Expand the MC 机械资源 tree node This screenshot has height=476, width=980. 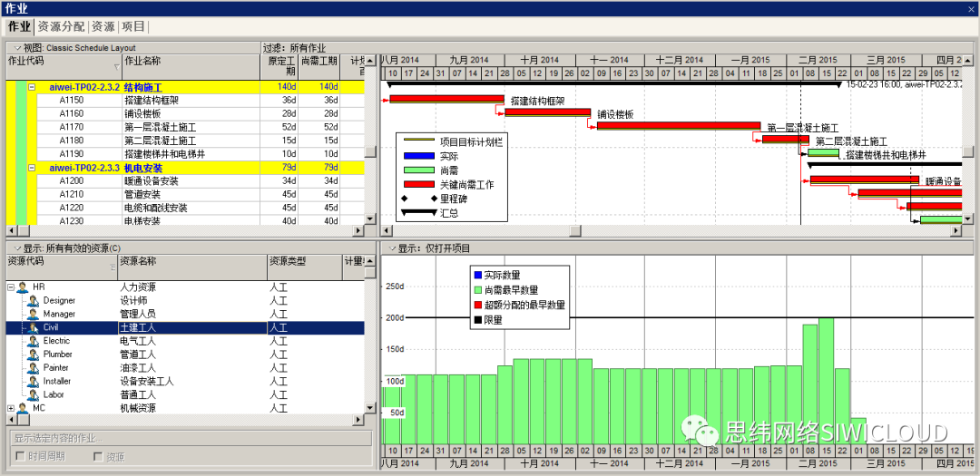[11, 408]
